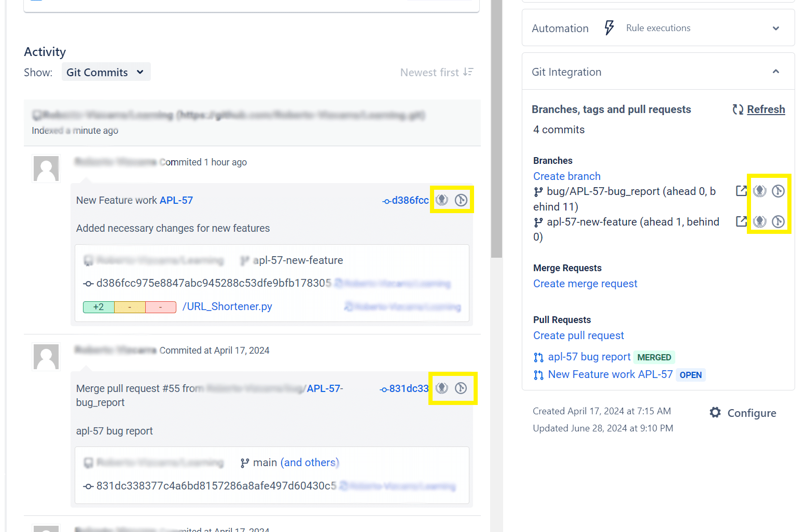Open external link for bug/APL-57-bug_report branch
The width and height of the screenshot is (806, 532).
[742, 191]
